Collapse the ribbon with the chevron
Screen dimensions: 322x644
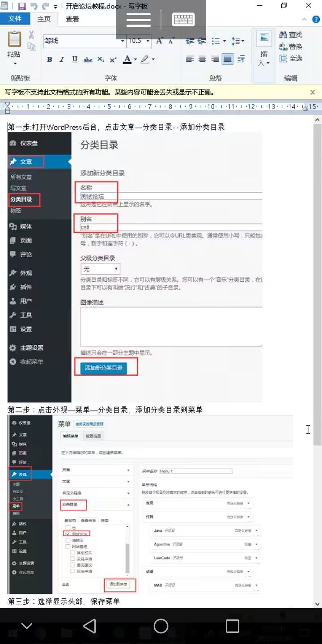click(304, 19)
